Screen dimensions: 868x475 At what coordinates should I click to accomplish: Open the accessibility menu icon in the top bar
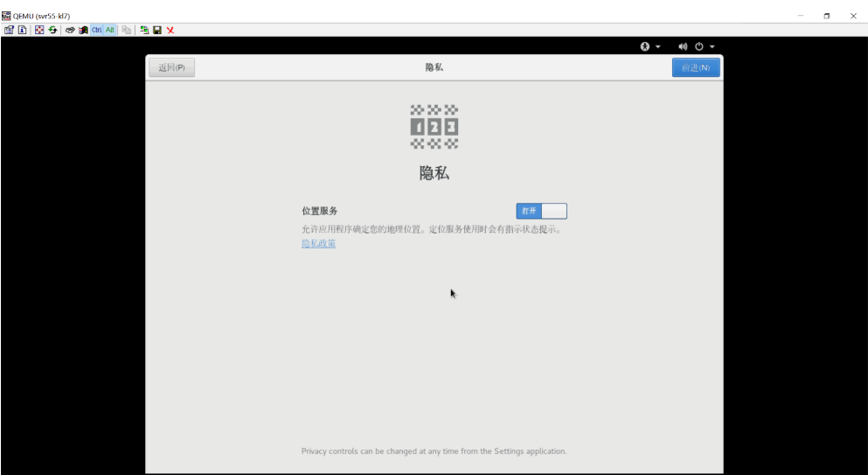click(x=645, y=46)
